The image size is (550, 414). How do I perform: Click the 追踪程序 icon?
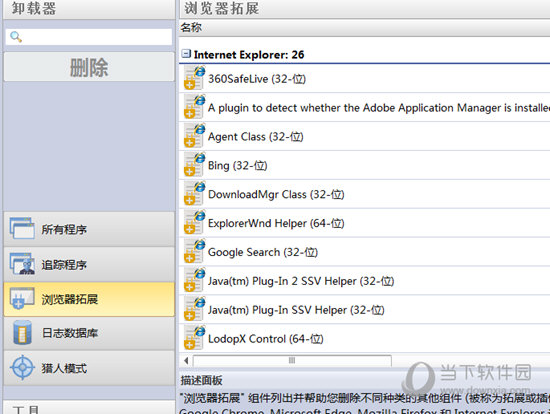click(x=22, y=263)
